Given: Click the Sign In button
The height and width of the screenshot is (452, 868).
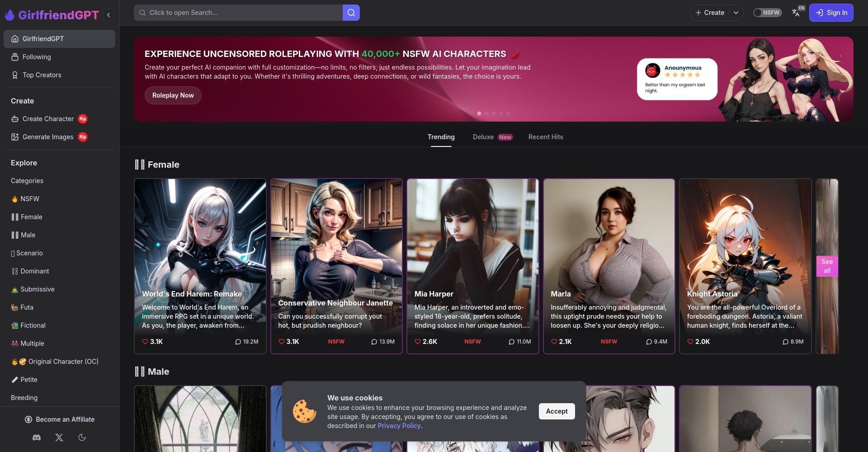Looking at the screenshot, I should (x=831, y=13).
